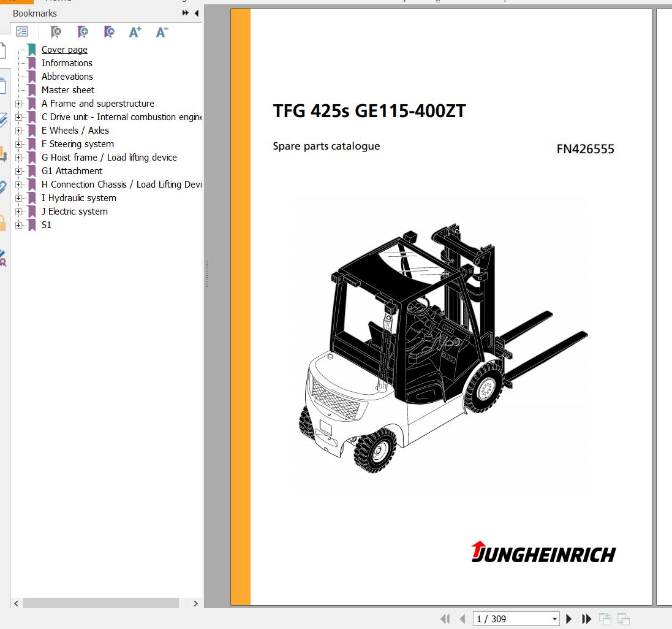Open the F Steering system bookmark
Screen dimensions: 672x629
point(78,144)
